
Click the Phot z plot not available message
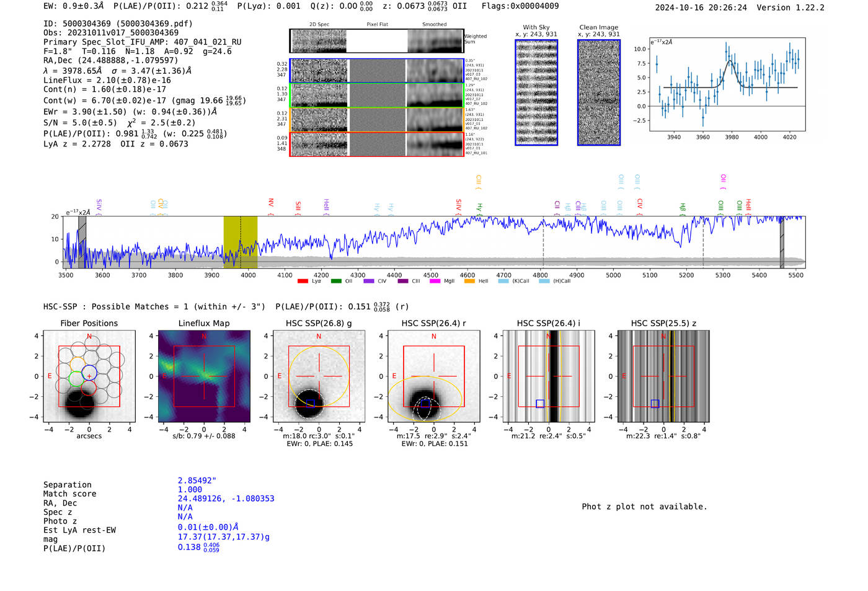click(644, 507)
